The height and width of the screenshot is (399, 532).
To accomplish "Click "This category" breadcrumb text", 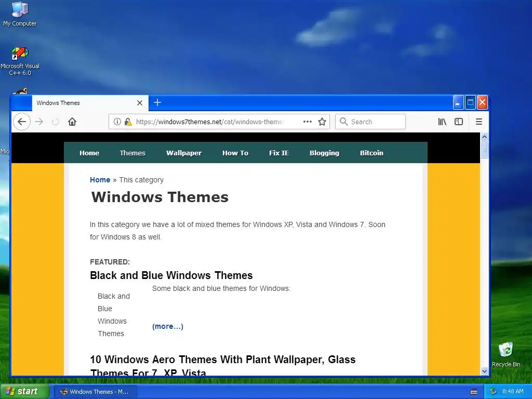I will pos(141,180).
